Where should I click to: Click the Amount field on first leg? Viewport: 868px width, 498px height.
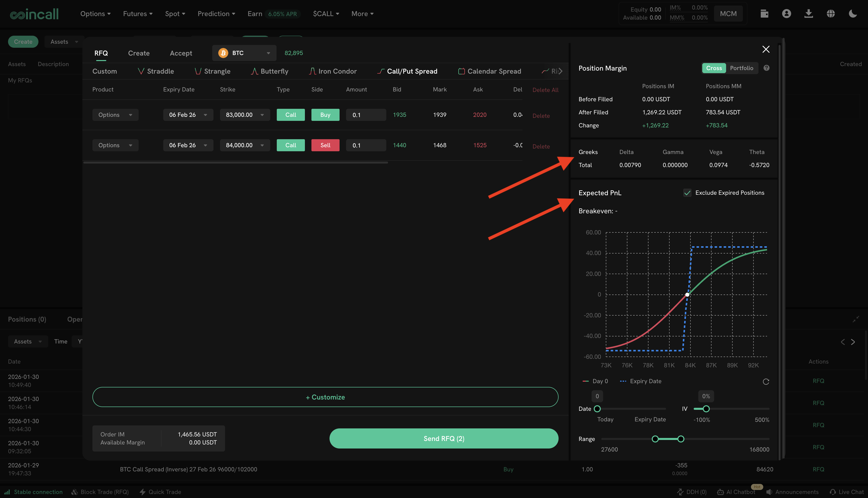pyautogui.click(x=366, y=115)
